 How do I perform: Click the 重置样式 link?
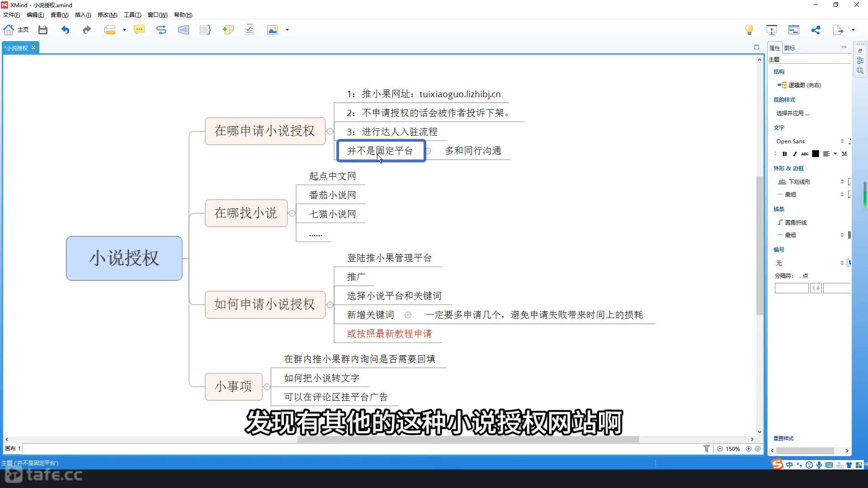click(783, 438)
